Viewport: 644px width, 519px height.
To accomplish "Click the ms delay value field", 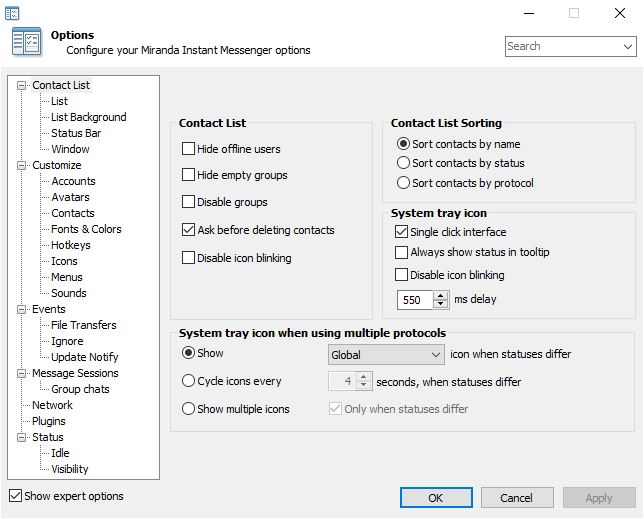I will point(415,300).
